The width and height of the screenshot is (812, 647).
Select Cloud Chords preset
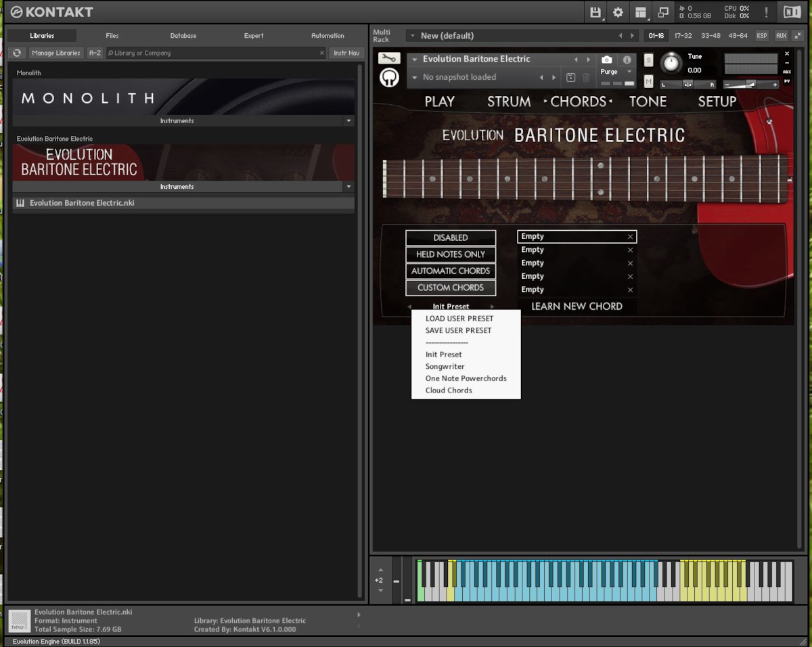(449, 391)
